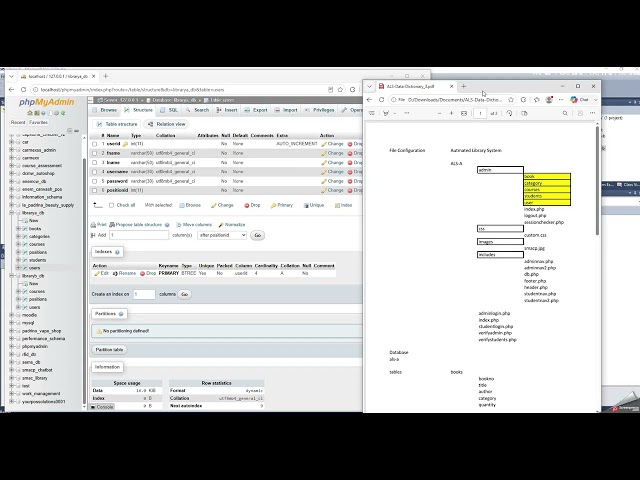This screenshot has height=480, width=640.
Task: Click the PDF fit to page icon
Action: pos(464,113)
